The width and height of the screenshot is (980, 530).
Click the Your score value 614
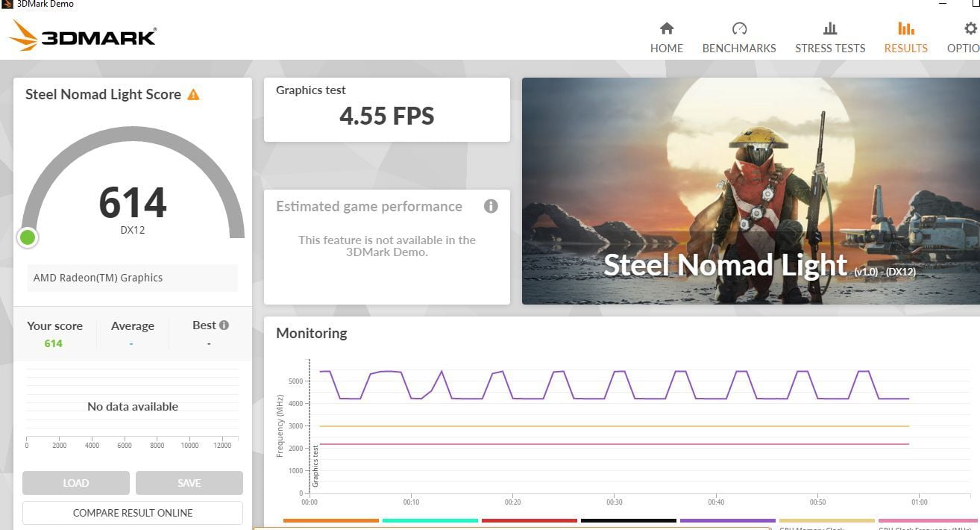[x=54, y=343]
